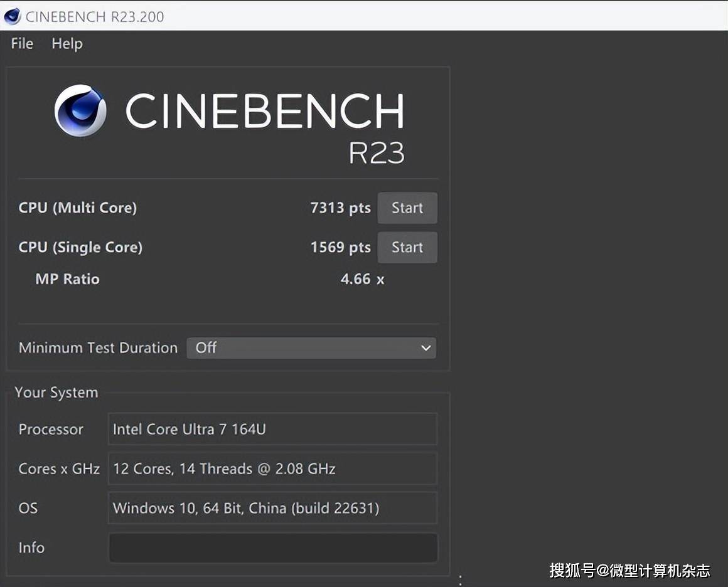The width and height of the screenshot is (728, 587).
Task: Click the 7313 pts multi core score
Action: pos(340,208)
